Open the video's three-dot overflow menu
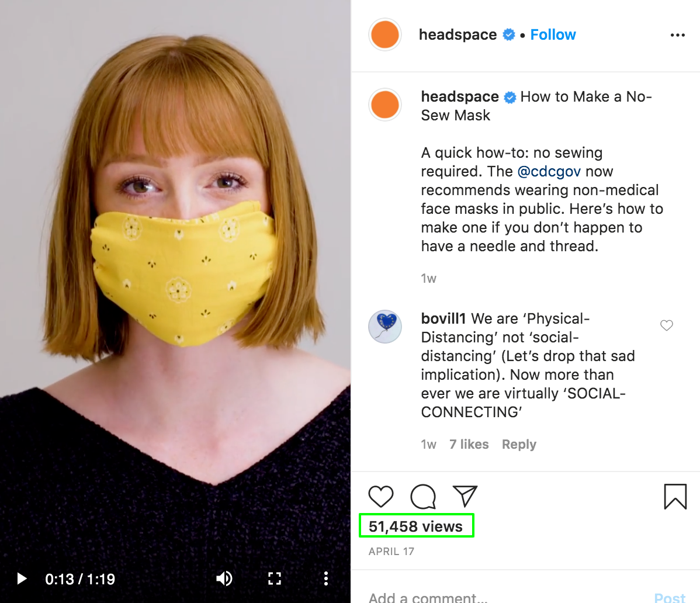This screenshot has width=700, height=603. [325, 578]
